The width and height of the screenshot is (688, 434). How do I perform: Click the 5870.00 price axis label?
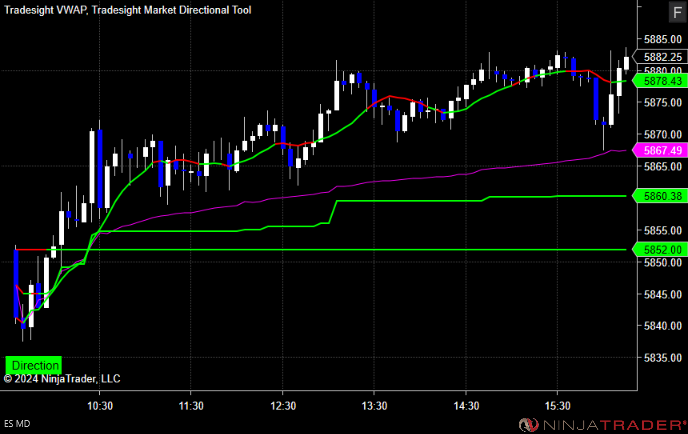click(x=663, y=135)
